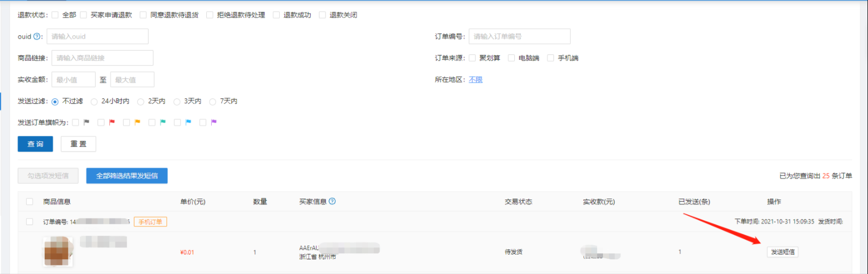
Task: Click the ¥0.01 unit price
Action: point(187,252)
